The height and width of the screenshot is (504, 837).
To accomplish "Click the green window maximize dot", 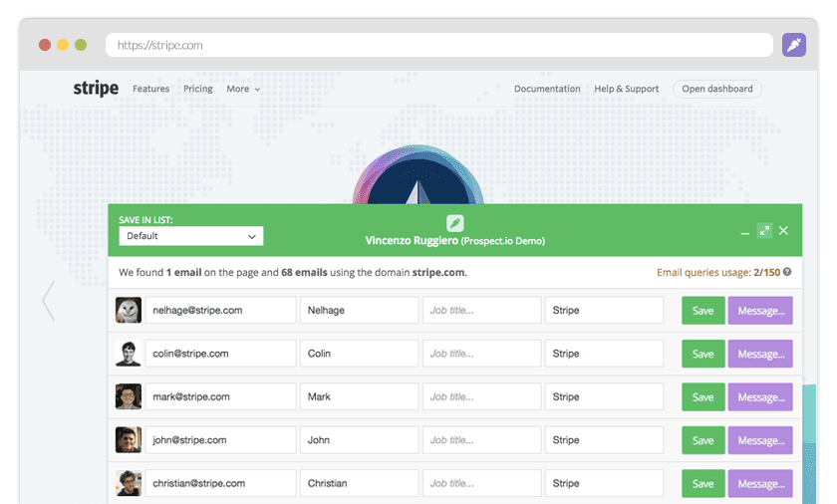I will [81, 45].
